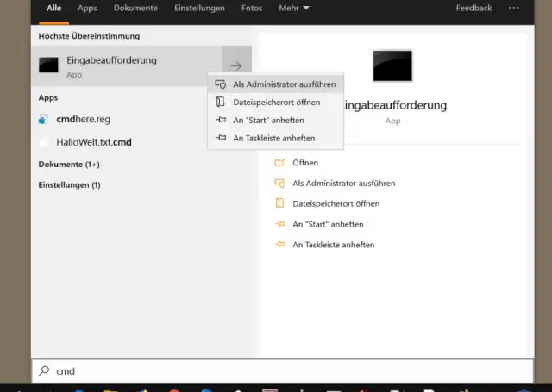Click the cmdhere.reg file icon
552x392 pixels.
point(44,120)
